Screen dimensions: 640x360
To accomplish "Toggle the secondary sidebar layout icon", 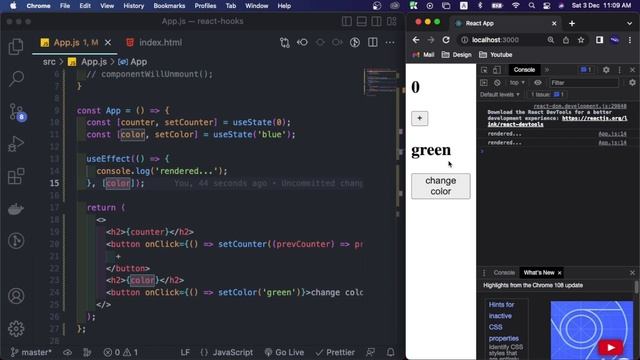I will [376, 21].
